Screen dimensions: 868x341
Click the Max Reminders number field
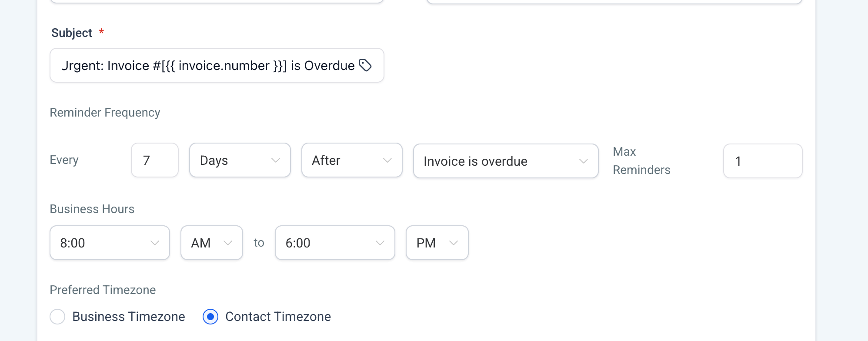762,161
